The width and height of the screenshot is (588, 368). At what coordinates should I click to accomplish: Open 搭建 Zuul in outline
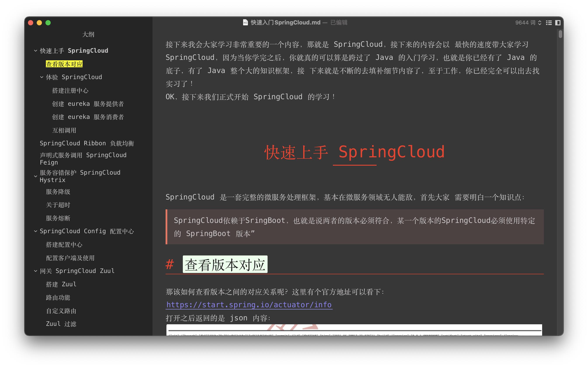click(x=61, y=284)
